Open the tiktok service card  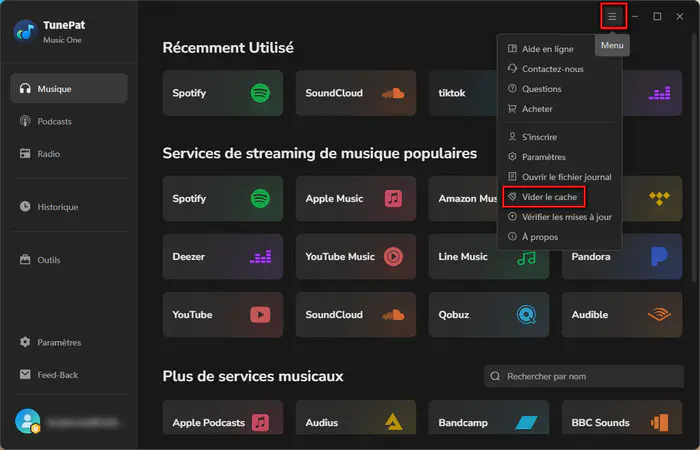[463, 93]
